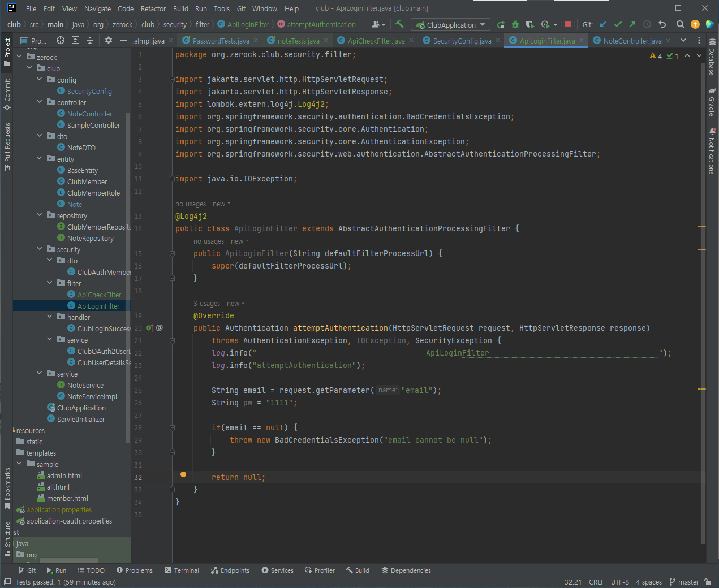Screen dimensions: 719x588
Task: Hide the Project panel with minus icon
Action: [123, 40]
